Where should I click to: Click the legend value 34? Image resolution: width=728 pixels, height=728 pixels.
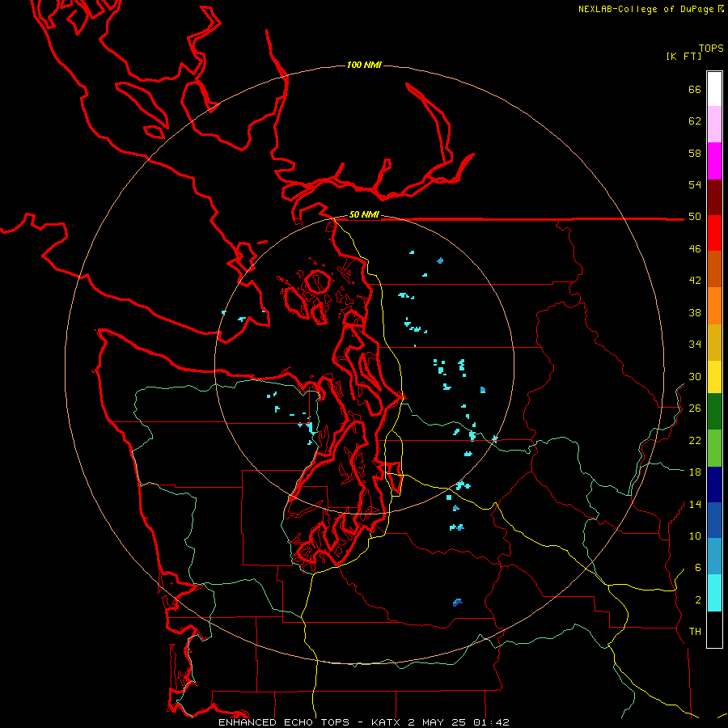[x=695, y=345]
